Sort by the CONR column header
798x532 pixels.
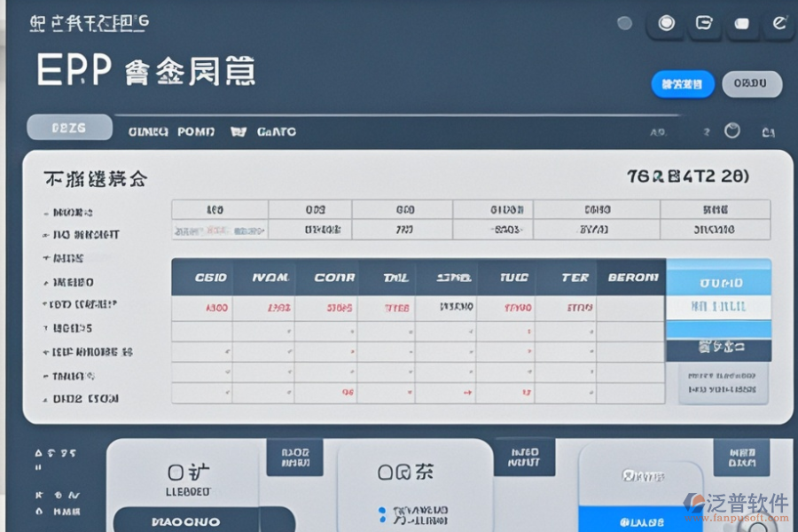click(x=334, y=278)
